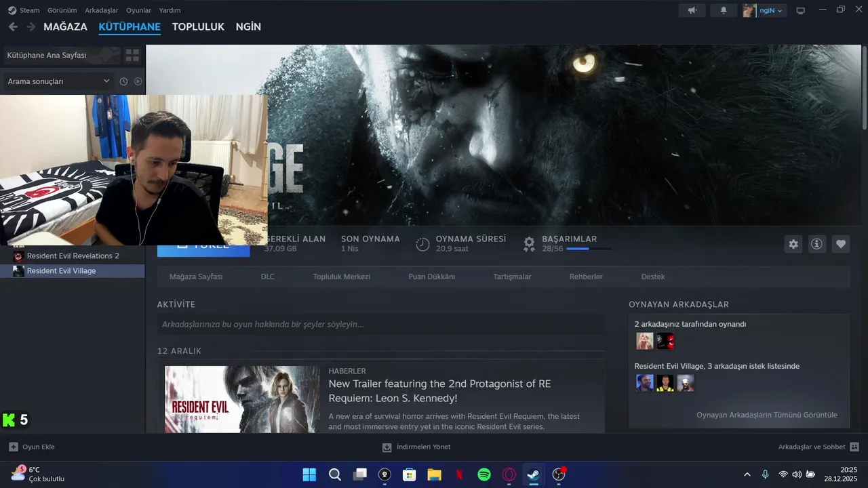Open Topluluk Merkezi

pyautogui.click(x=342, y=277)
